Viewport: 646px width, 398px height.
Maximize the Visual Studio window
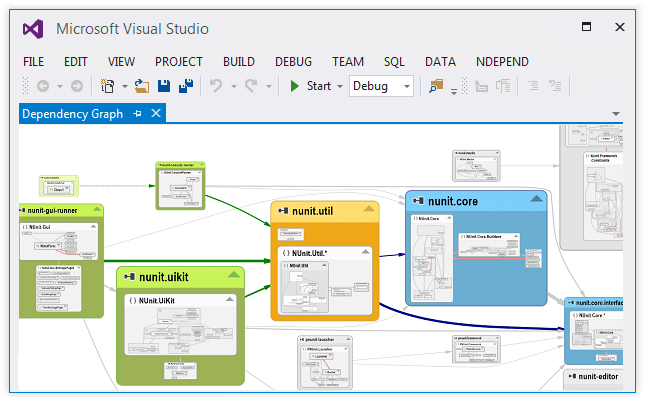click(586, 27)
